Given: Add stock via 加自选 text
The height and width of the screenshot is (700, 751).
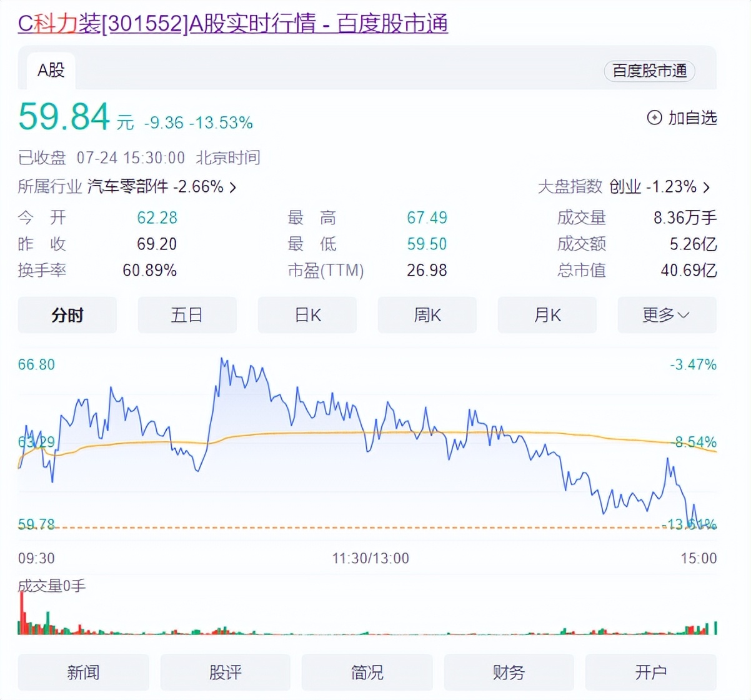Looking at the screenshot, I should [692, 117].
